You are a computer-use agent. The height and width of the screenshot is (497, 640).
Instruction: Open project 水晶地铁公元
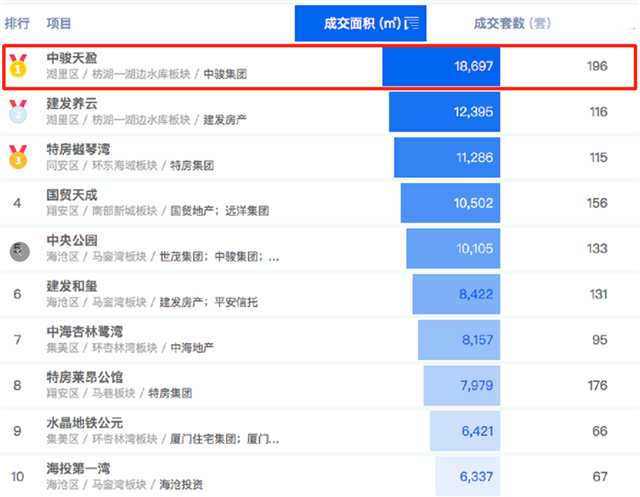pyautogui.click(x=84, y=423)
